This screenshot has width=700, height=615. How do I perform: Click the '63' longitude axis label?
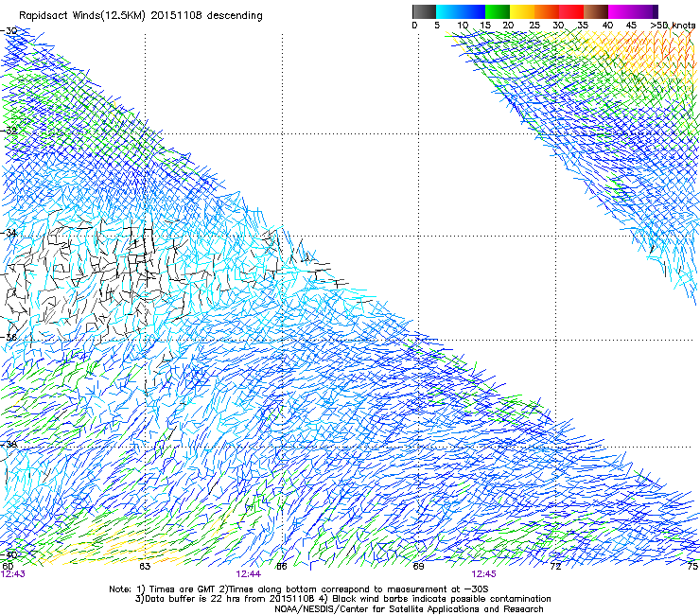click(x=145, y=567)
